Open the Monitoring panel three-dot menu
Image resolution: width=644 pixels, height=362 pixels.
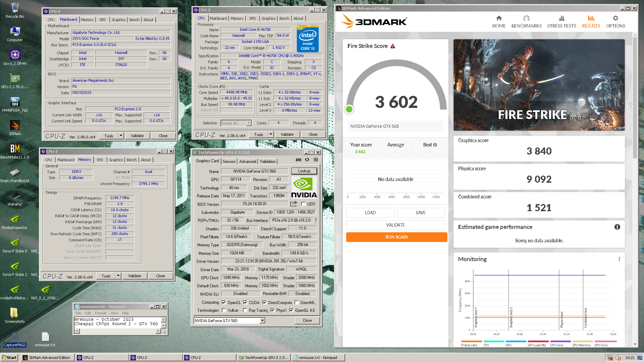click(x=619, y=259)
